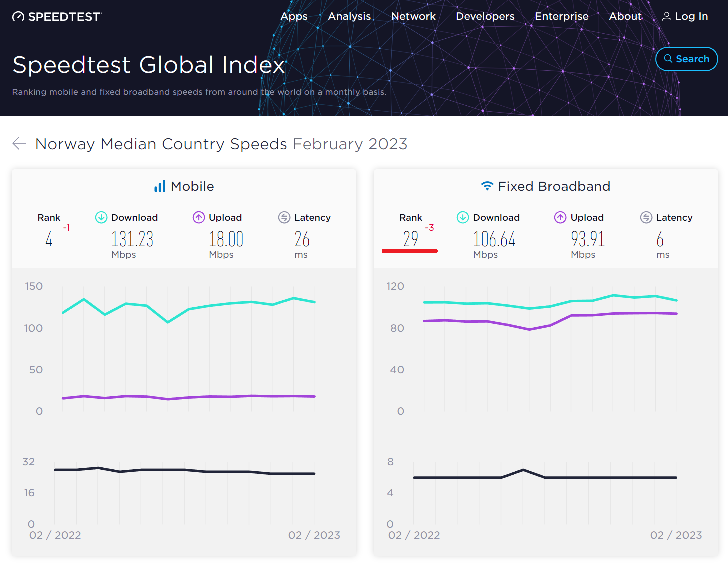This screenshot has height=565, width=728.
Task: Click the user icon next to Log In
Action: click(667, 16)
